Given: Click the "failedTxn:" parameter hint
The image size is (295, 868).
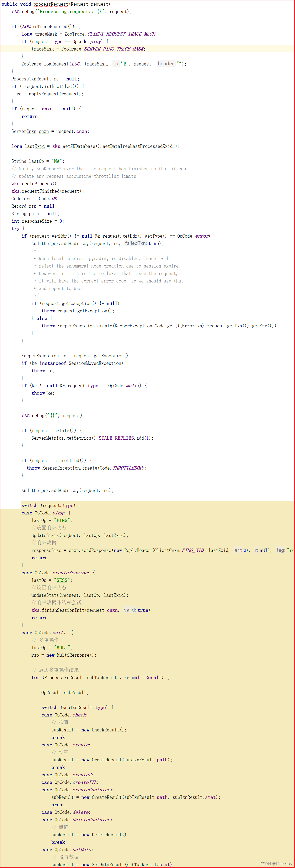Looking at the screenshot, I should pos(136,243).
